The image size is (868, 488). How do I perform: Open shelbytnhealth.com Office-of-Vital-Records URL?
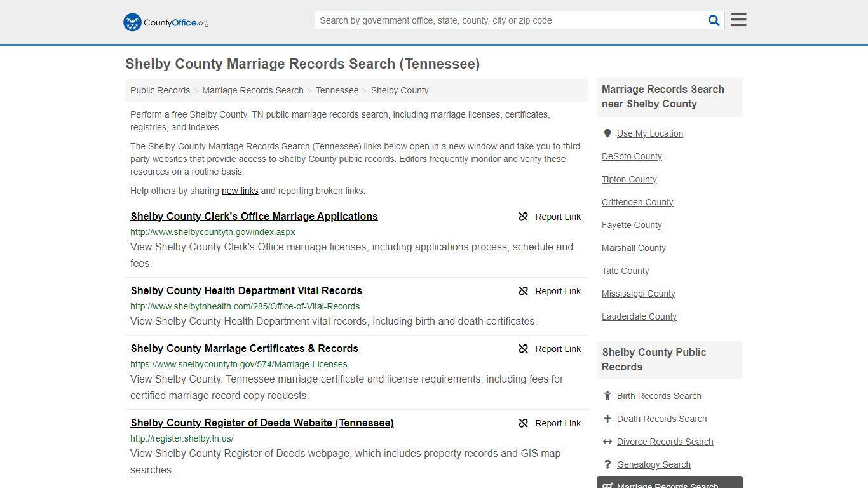click(x=245, y=306)
